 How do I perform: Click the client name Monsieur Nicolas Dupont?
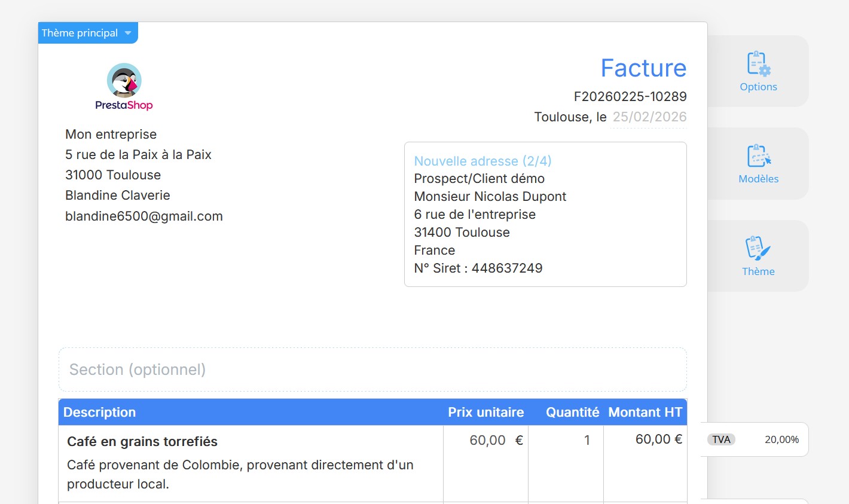pyautogui.click(x=490, y=197)
